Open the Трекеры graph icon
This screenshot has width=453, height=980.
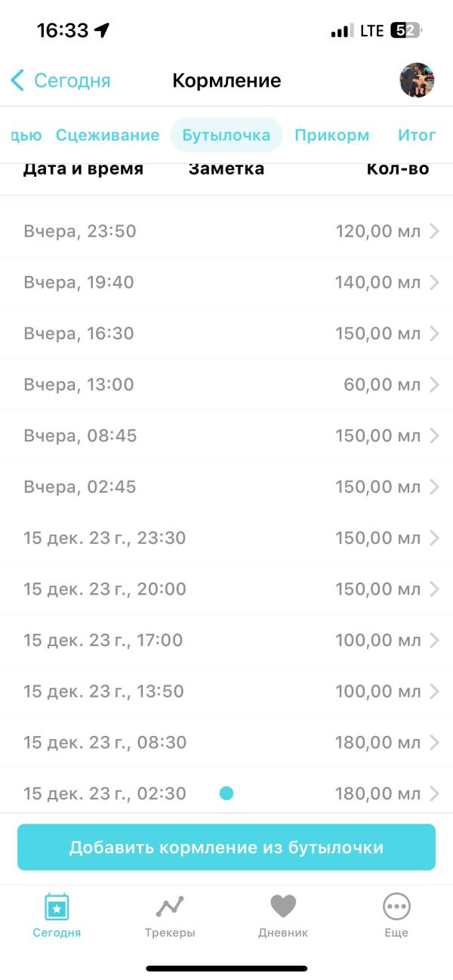coord(170,906)
